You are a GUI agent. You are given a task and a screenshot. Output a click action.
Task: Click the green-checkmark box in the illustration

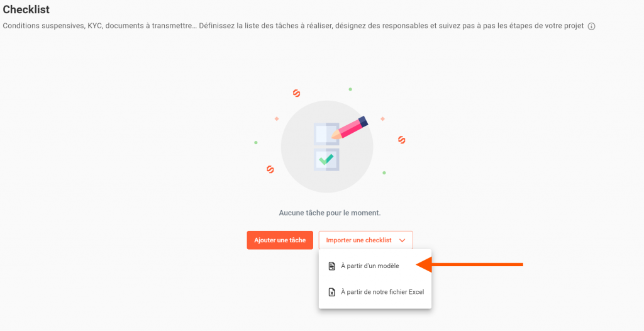click(326, 160)
